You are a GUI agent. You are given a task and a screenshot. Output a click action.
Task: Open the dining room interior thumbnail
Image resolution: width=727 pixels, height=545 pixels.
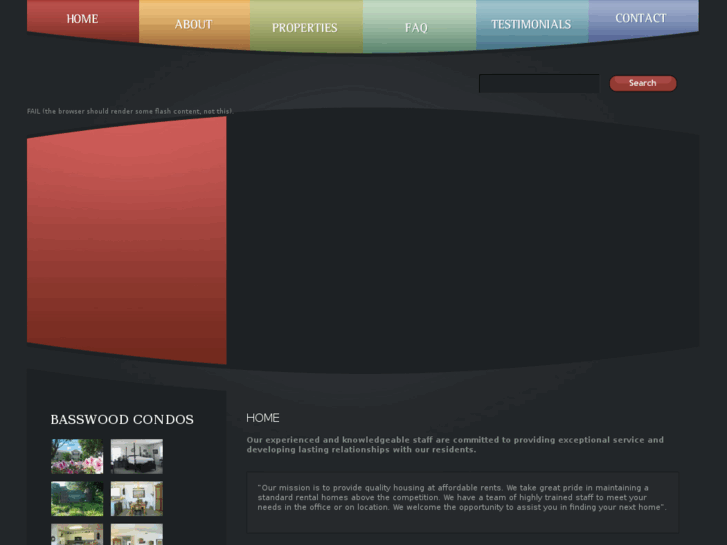coord(137,499)
